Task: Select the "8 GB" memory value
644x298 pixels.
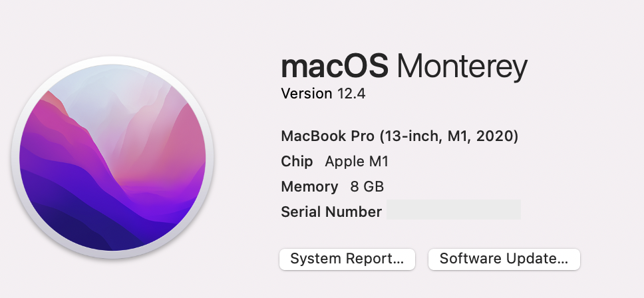Action: click(x=367, y=186)
